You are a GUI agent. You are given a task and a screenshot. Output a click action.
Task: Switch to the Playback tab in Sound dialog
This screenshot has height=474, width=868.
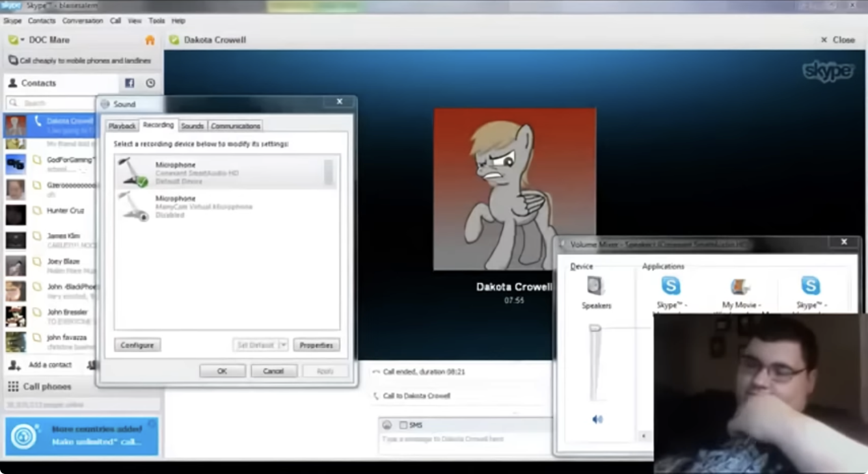tap(122, 126)
